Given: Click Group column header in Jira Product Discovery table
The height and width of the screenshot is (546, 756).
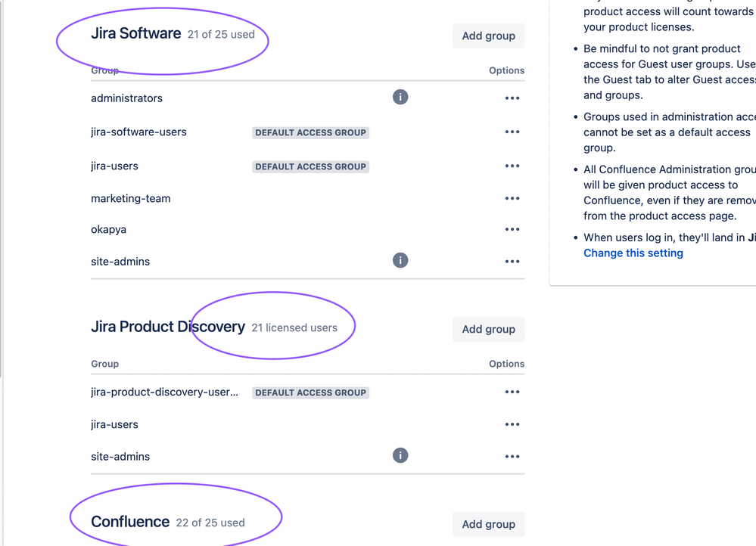Looking at the screenshot, I should [x=104, y=364].
